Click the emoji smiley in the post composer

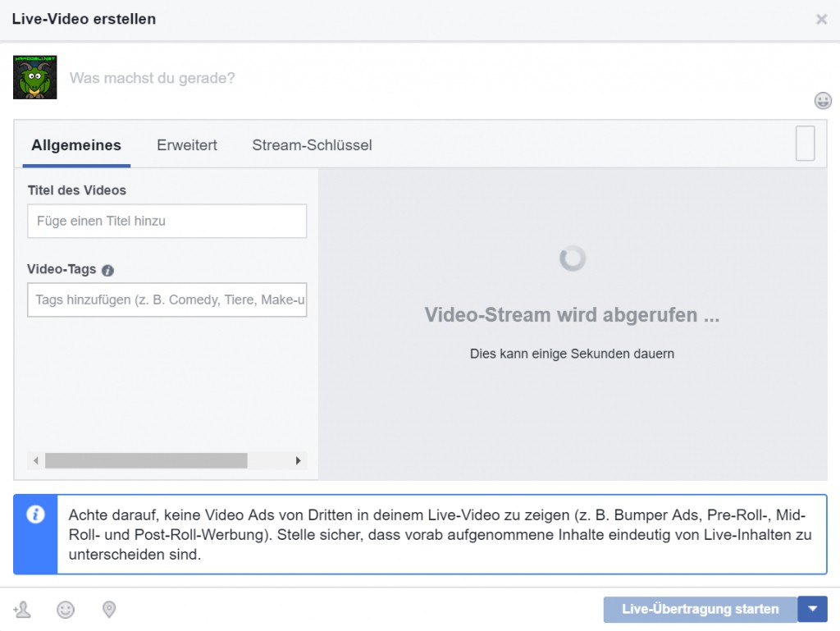coord(822,100)
